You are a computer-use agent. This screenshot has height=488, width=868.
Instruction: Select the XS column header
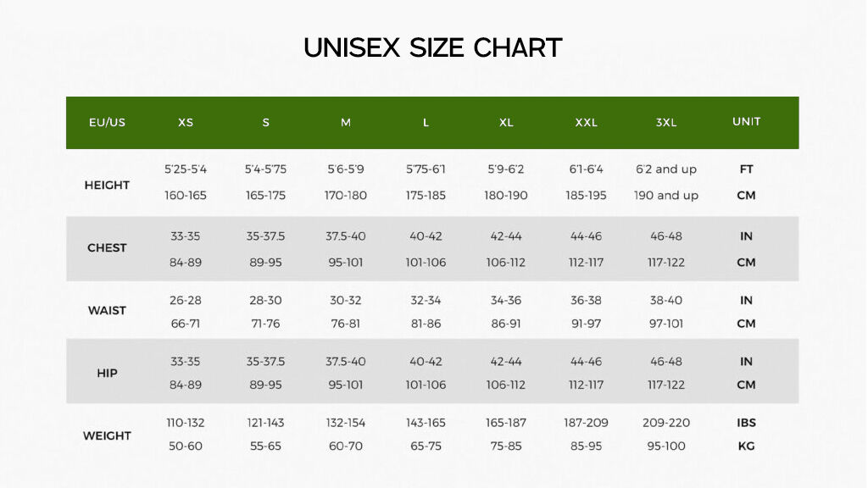tap(186, 122)
